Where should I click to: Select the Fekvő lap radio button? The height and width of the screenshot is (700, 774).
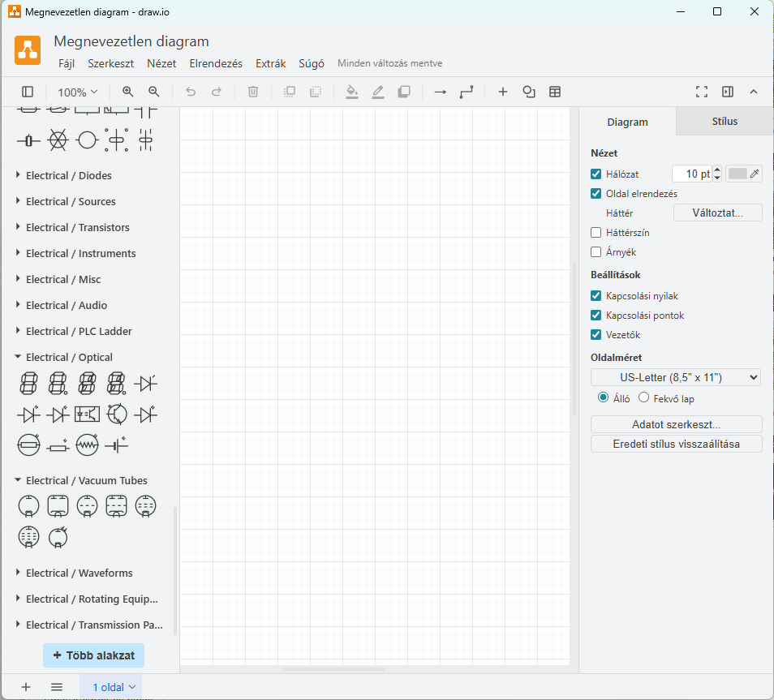(x=643, y=397)
